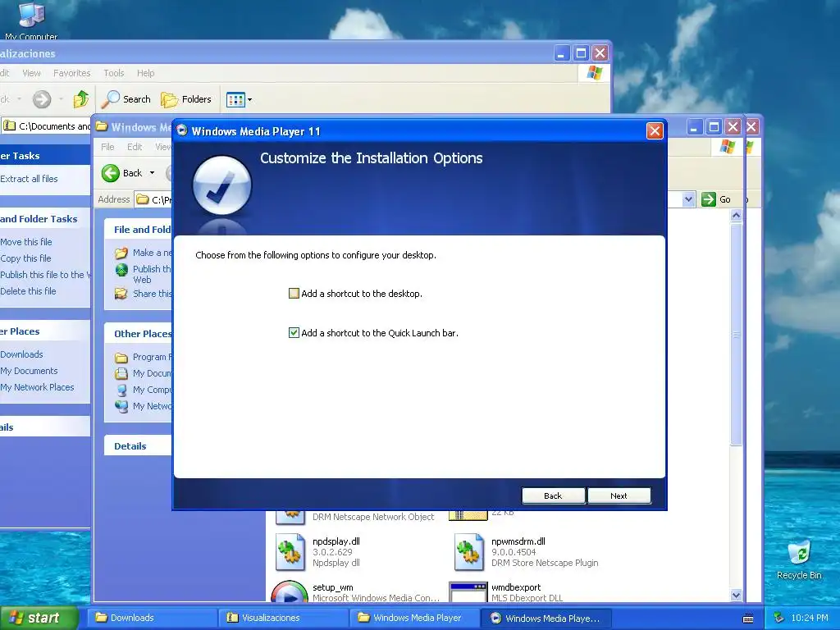Open Back history dropdown arrow in folder window
Viewport: 840px width, 630px height.
coord(152,173)
